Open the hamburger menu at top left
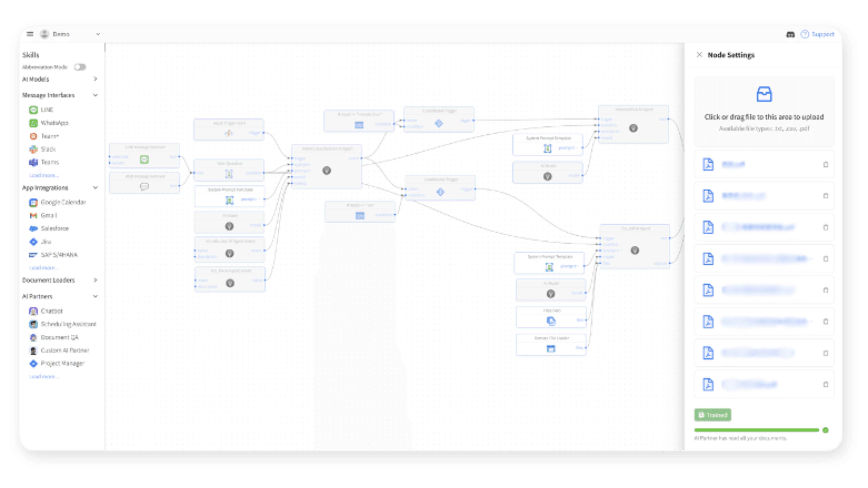The height and width of the screenshot is (488, 868). click(x=30, y=34)
